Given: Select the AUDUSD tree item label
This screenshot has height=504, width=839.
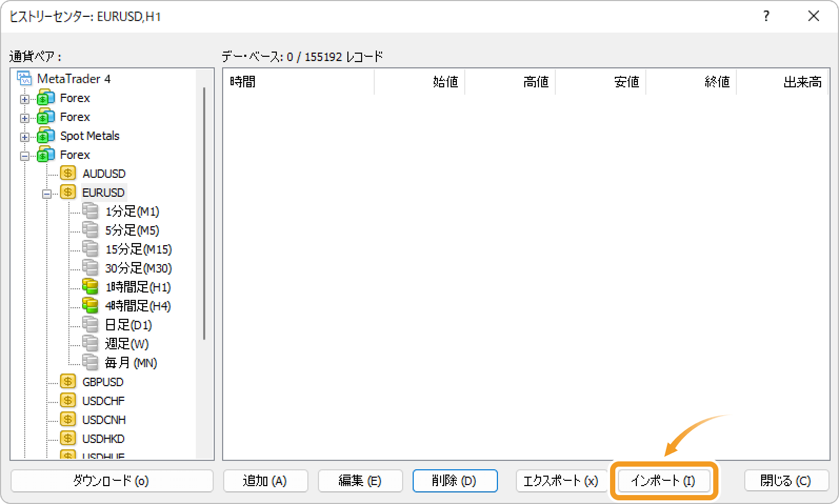Looking at the screenshot, I should 104,174.
